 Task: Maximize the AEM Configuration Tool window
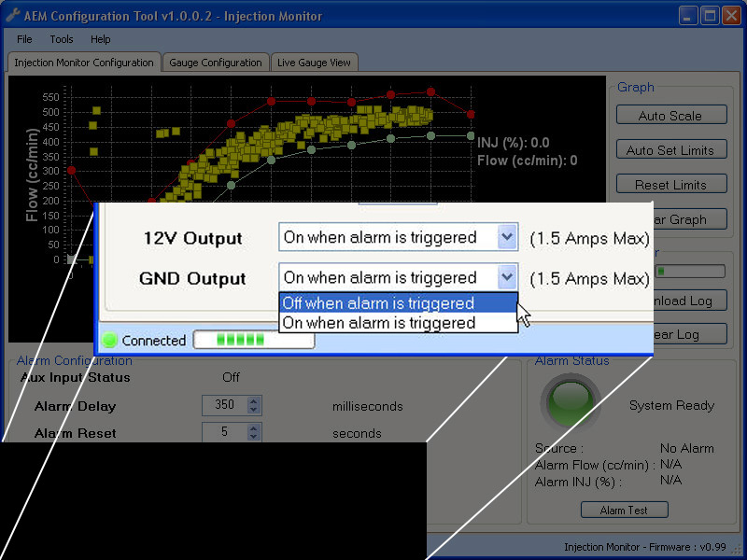[x=710, y=16]
